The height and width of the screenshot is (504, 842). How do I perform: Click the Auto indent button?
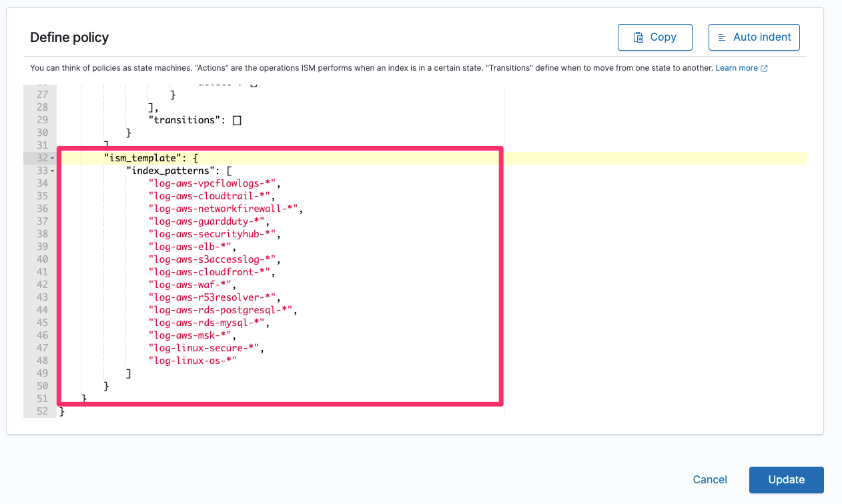pos(754,37)
